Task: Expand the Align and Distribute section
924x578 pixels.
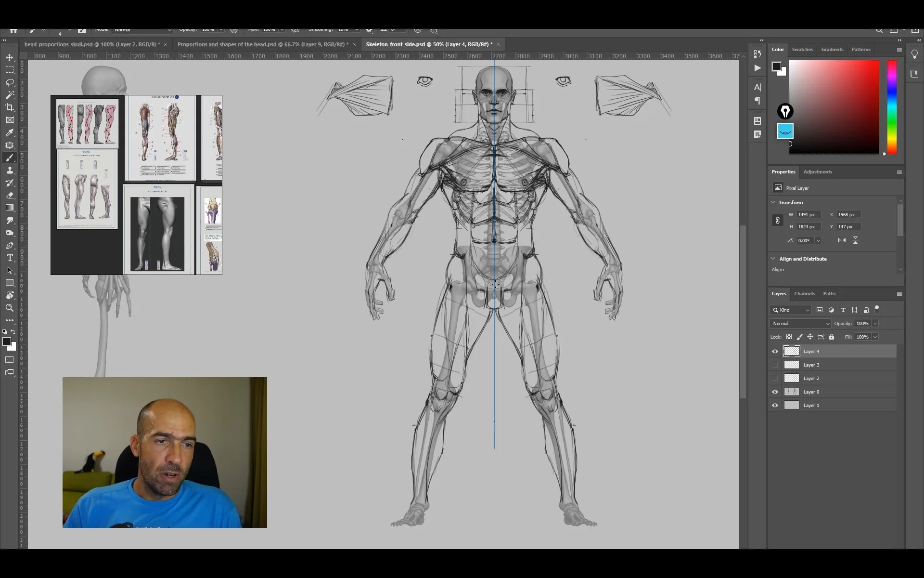Action: click(773, 258)
